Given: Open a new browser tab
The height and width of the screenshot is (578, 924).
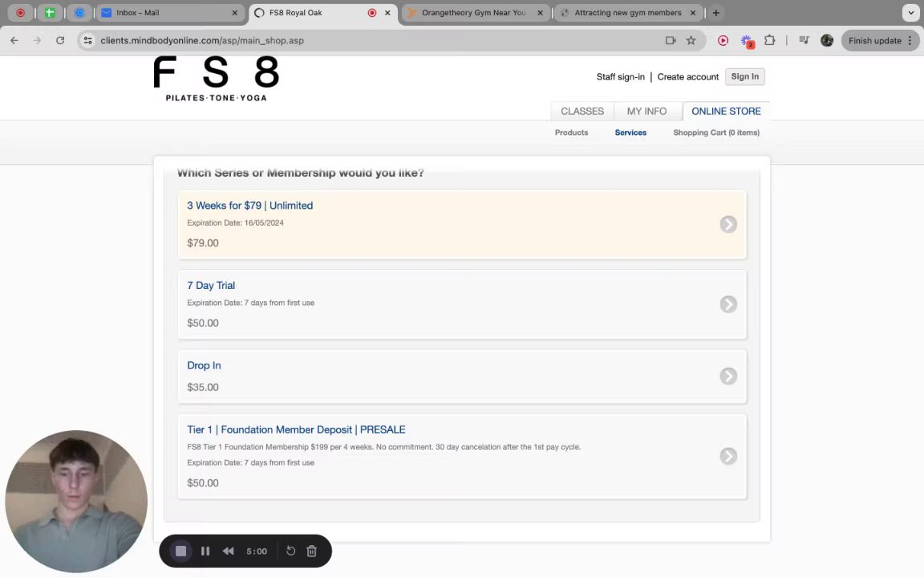Looking at the screenshot, I should 716,13.
